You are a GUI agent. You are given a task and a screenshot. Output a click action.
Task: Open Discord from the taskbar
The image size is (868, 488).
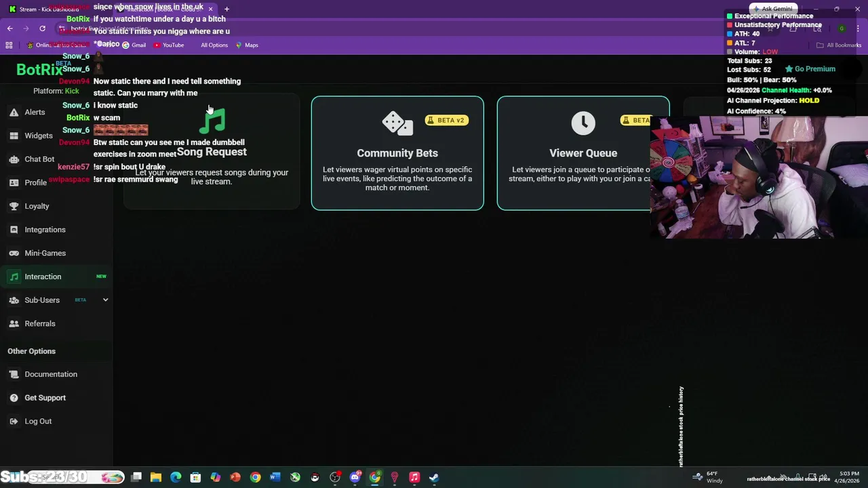pyautogui.click(x=355, y=477)
